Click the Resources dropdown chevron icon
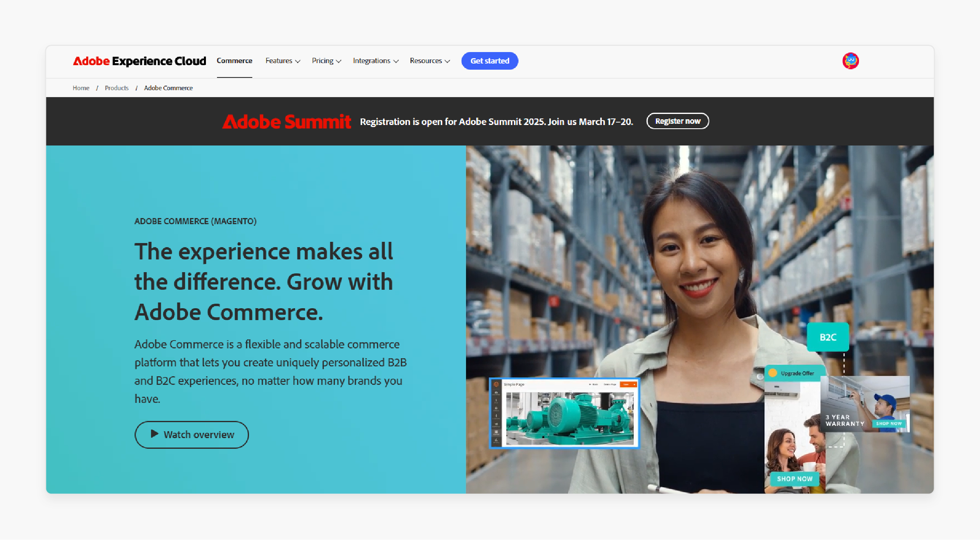 pos(448,61)
